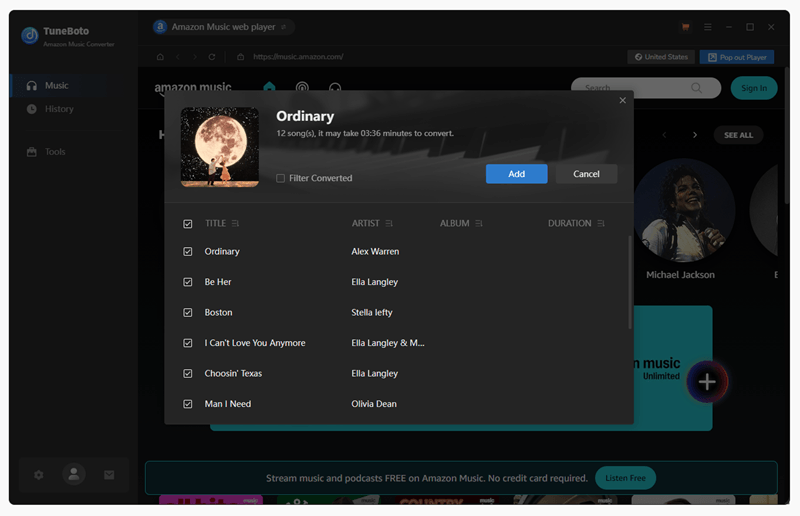Click the Ordinary album cover thumbnail
Image resolution: width=800 pixels, height=516 pixels.
[x=220, y=147]
